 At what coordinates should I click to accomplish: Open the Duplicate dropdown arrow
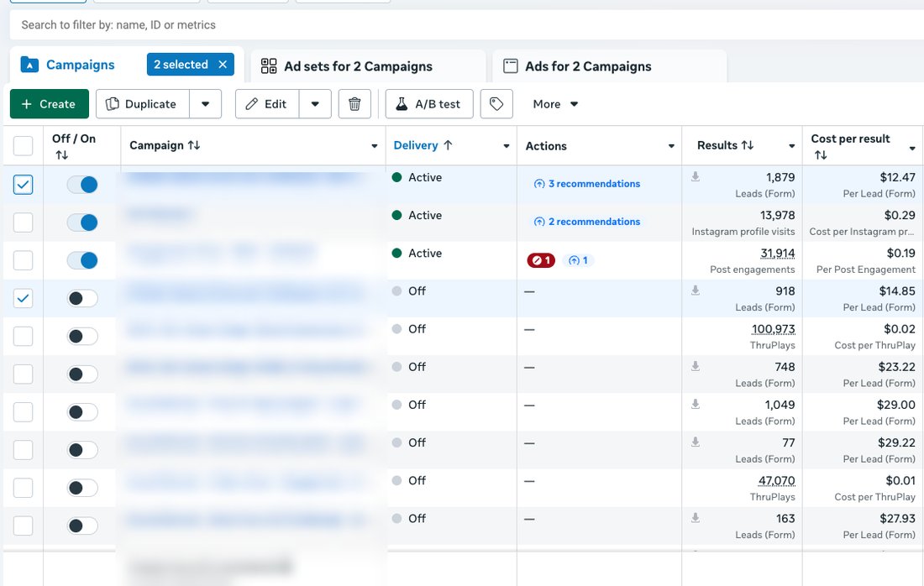tap(205, 104)
